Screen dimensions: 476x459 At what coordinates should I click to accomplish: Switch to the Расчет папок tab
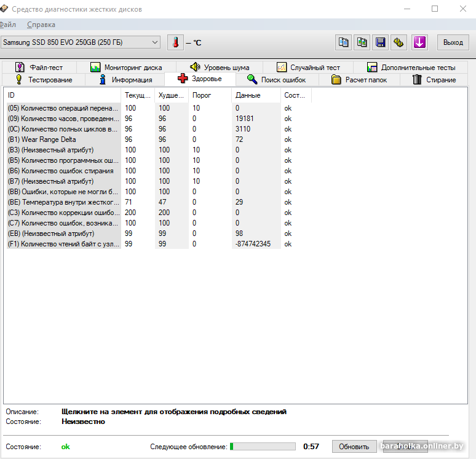(x=359, y=79)
